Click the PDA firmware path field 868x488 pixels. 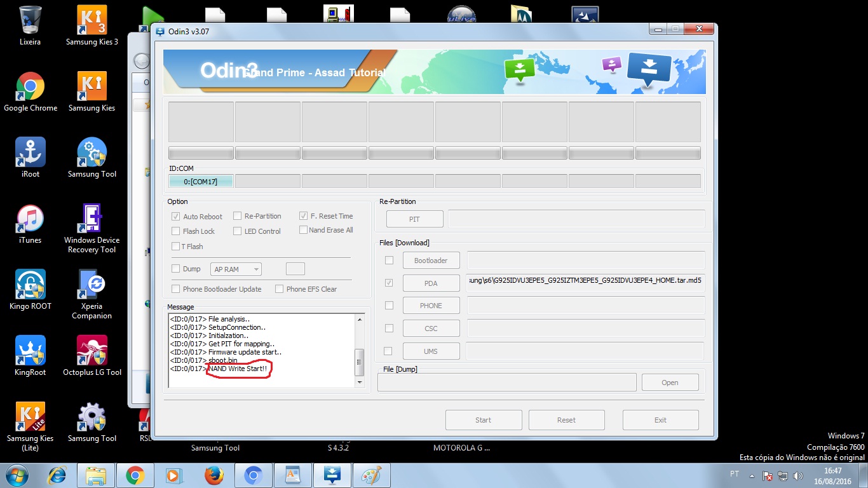(x=586, y=283)
